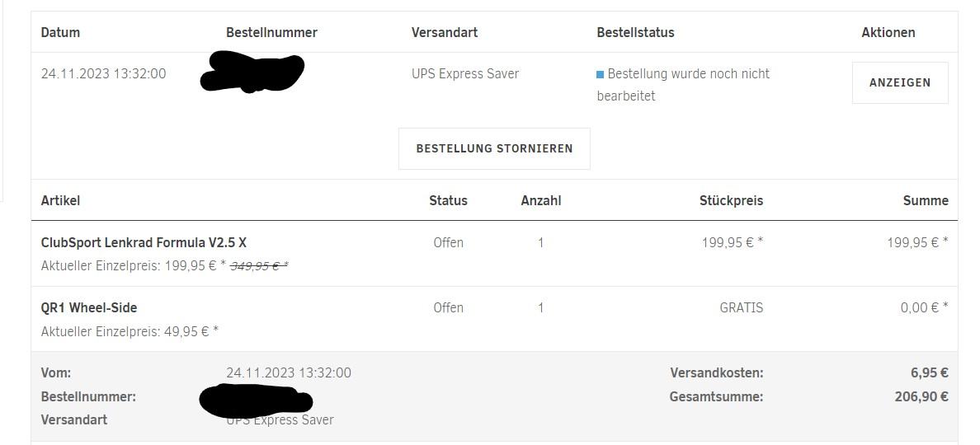Select the Summe table header
980x445 pixels.
926,200
